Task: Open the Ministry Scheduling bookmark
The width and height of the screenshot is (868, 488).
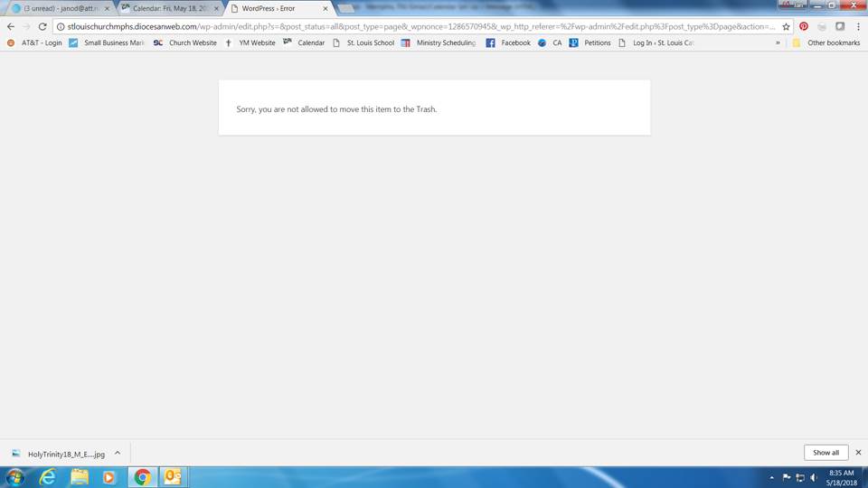Action: pos(439,42)
